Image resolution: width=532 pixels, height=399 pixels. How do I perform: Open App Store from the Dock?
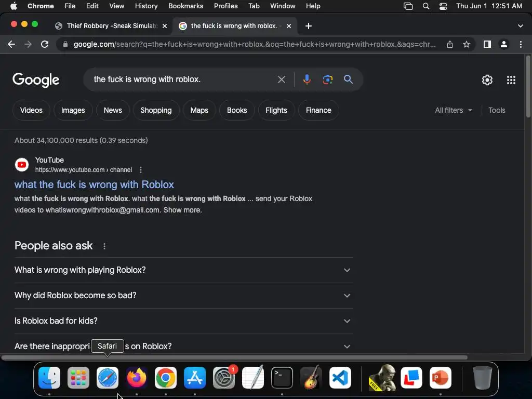[195, 378]
